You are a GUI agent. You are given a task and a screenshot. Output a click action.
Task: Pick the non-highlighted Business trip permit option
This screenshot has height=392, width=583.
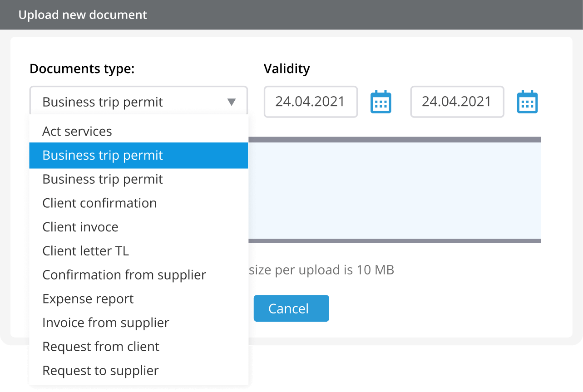[x=103, y=179]
